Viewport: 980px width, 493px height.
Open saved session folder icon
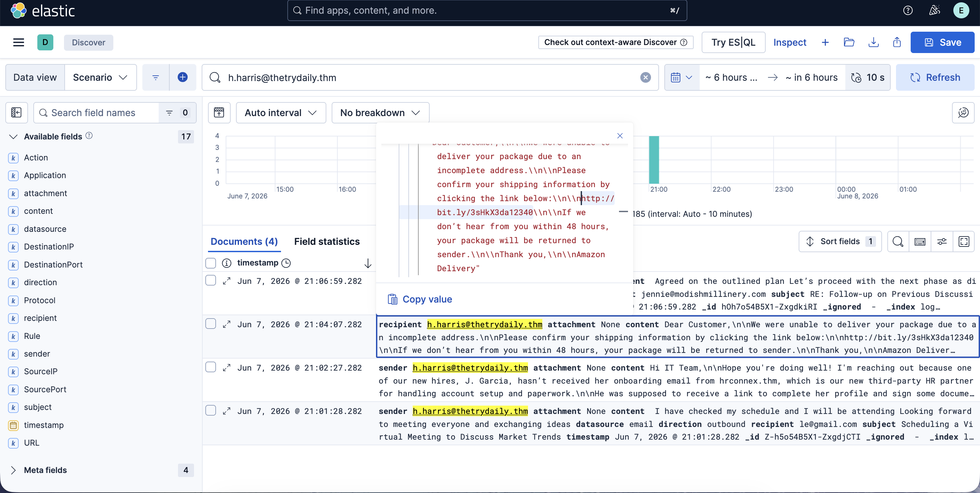(x=849, y=42)
